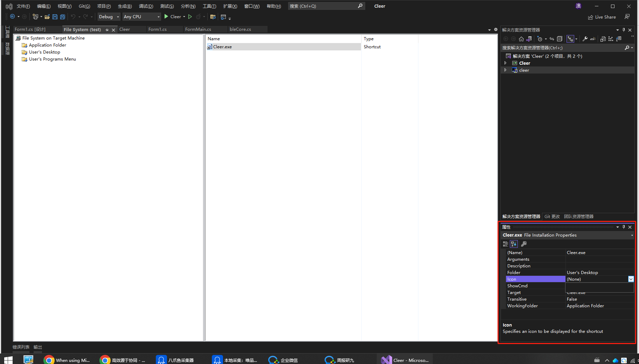The height and width of the screenshot is (364, 639).
Task: Open the 输出 panel tab
Action: (x=38, y=347)
